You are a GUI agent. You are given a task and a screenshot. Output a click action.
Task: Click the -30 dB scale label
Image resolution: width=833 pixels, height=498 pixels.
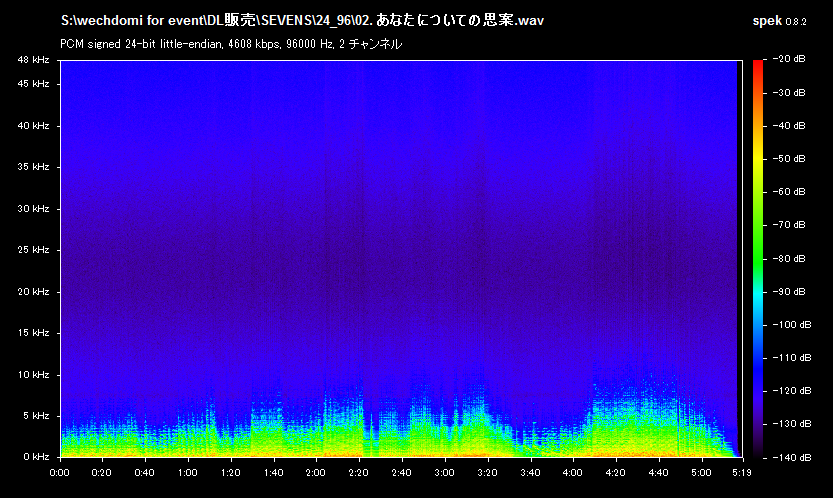point(788,92)
